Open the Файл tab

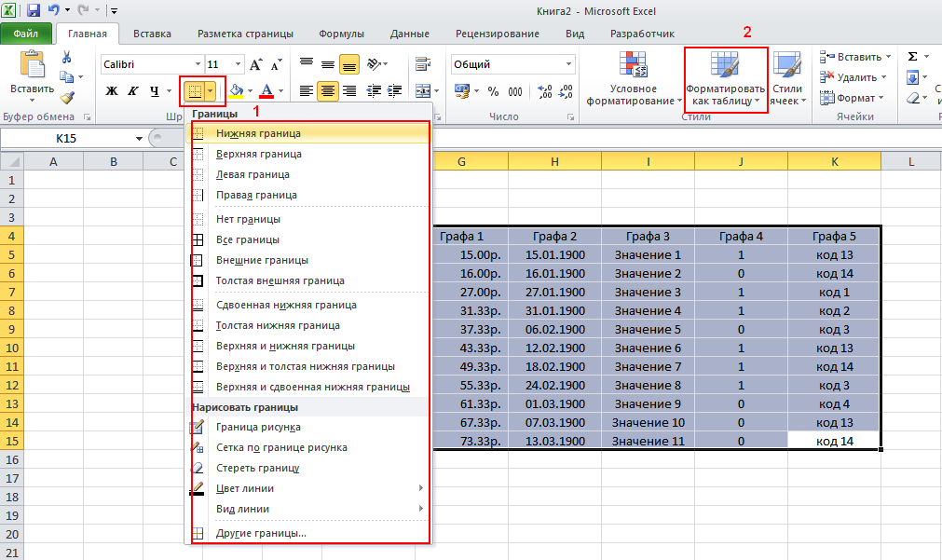point(26,34)
